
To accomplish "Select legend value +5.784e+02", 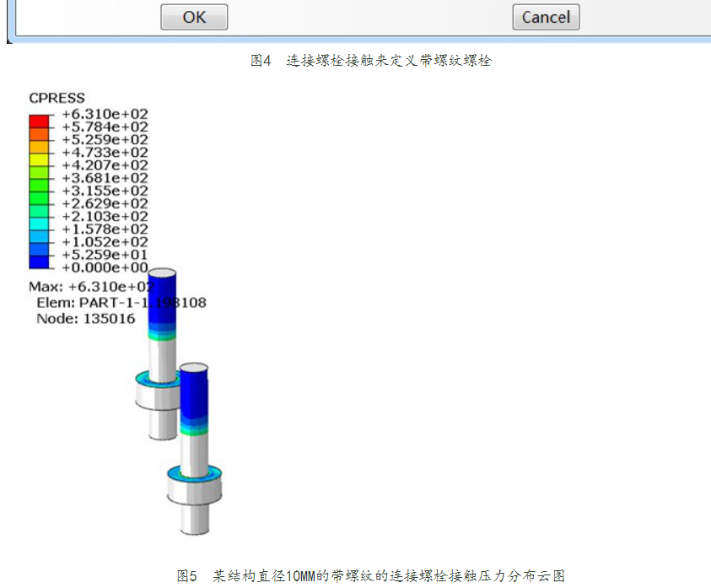I will click(105, 127).
